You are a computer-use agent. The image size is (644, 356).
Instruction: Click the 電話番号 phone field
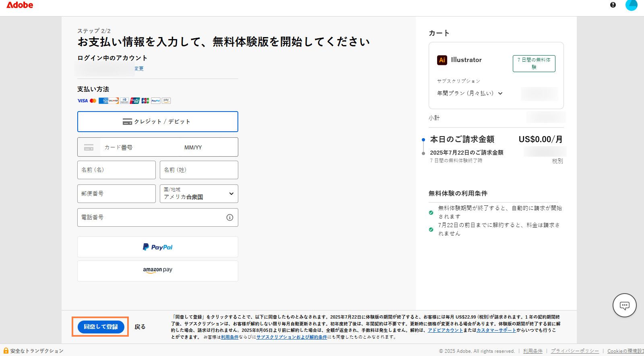[x=158, y=217]
